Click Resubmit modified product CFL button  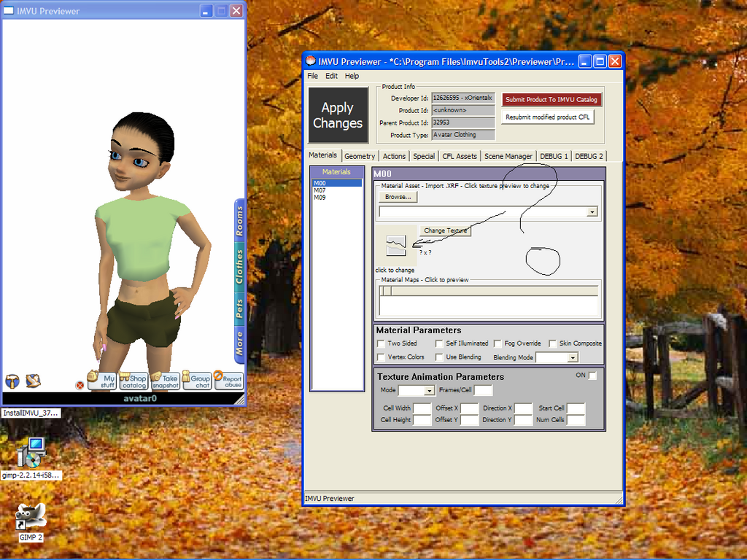(x=547, y=117)
